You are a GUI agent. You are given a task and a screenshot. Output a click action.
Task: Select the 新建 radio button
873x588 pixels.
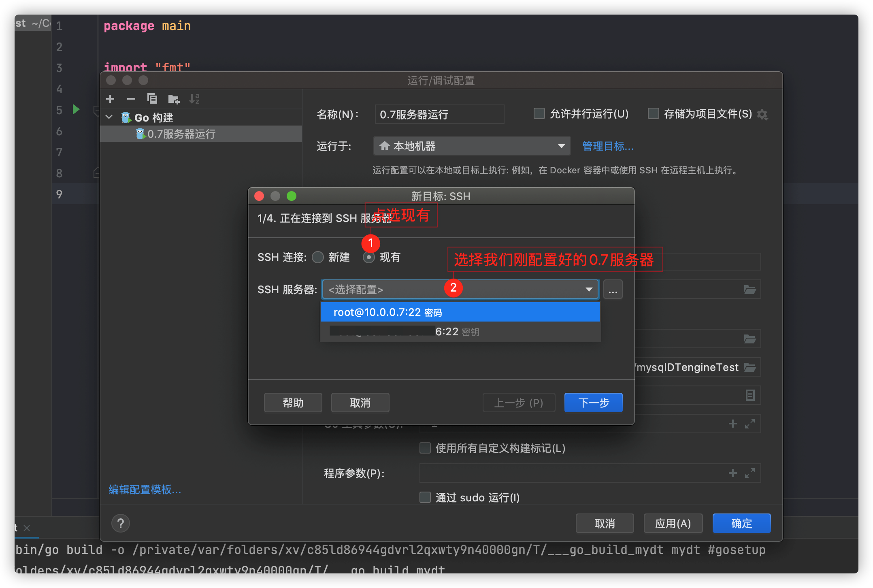click(x=318, y=257)
